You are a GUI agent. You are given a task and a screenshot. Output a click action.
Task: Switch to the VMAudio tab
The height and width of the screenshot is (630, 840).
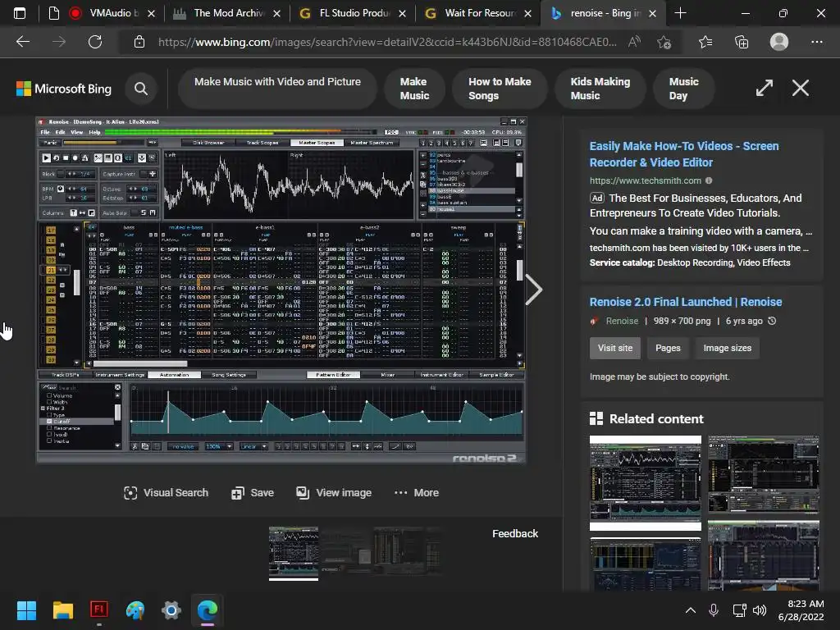(112, 13)
